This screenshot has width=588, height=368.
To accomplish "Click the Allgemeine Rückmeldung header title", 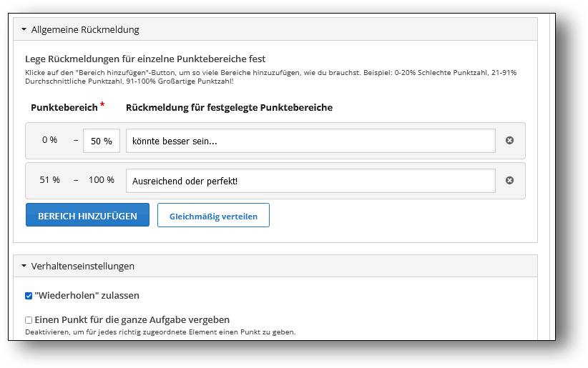I will coord(85,30).
